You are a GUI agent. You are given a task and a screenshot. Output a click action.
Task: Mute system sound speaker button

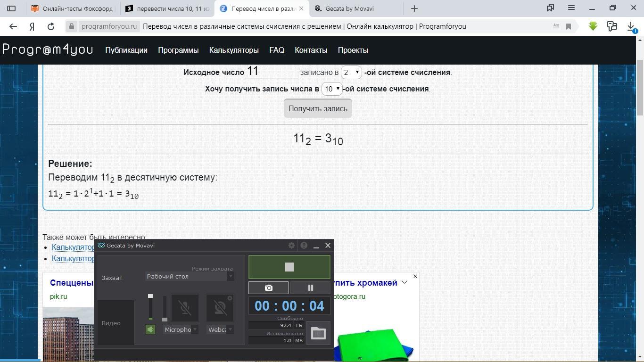pos(150,329)
